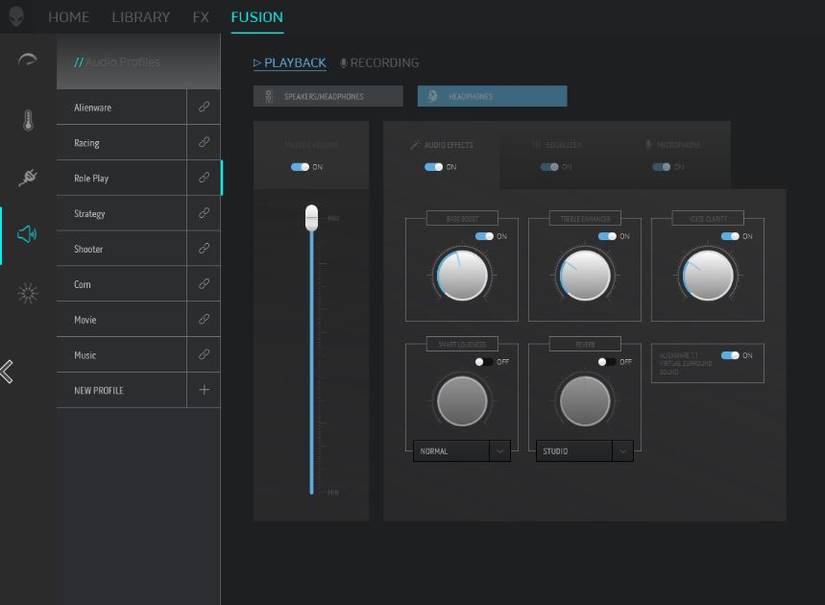Select the Headphones output button
Image resolution: width=825 pixels, height=605 pixels.
tap(492, 96)
